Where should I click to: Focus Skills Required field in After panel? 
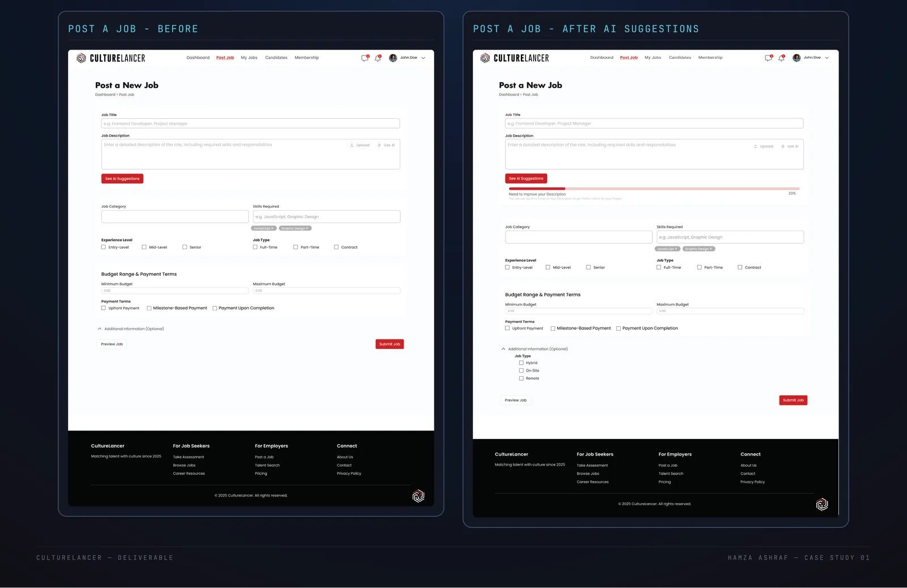[730, 237]
